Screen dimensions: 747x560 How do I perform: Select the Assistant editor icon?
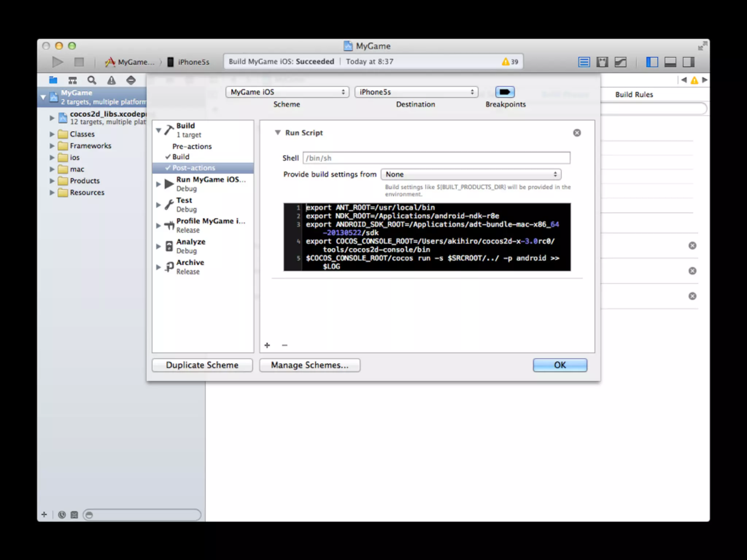[602, 62]
